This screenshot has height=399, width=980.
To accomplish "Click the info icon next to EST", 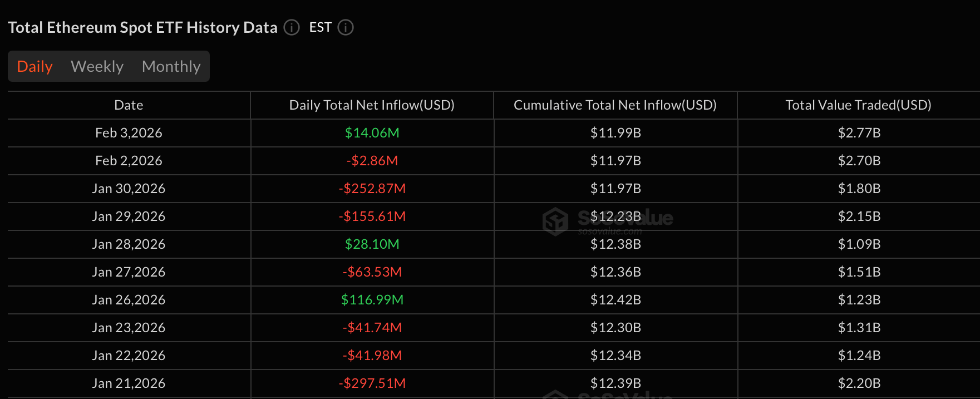I will click(x=346, y=27).
